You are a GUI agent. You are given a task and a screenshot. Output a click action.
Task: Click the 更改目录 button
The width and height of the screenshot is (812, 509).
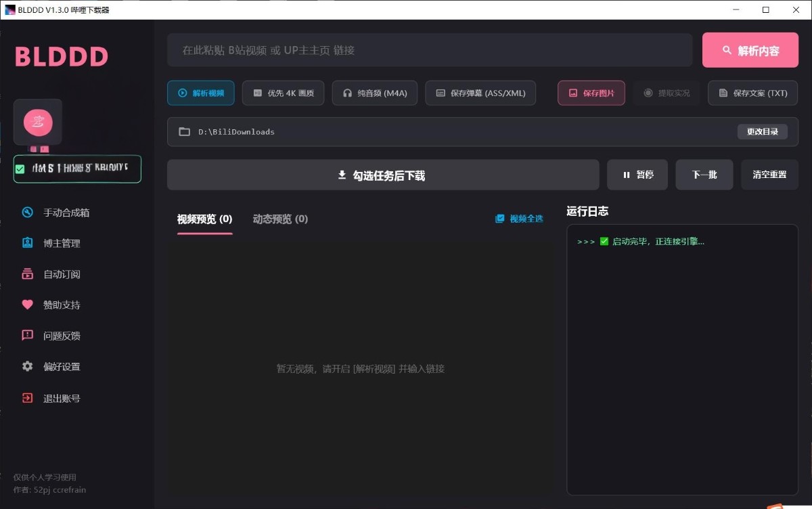tap(763, 132)
